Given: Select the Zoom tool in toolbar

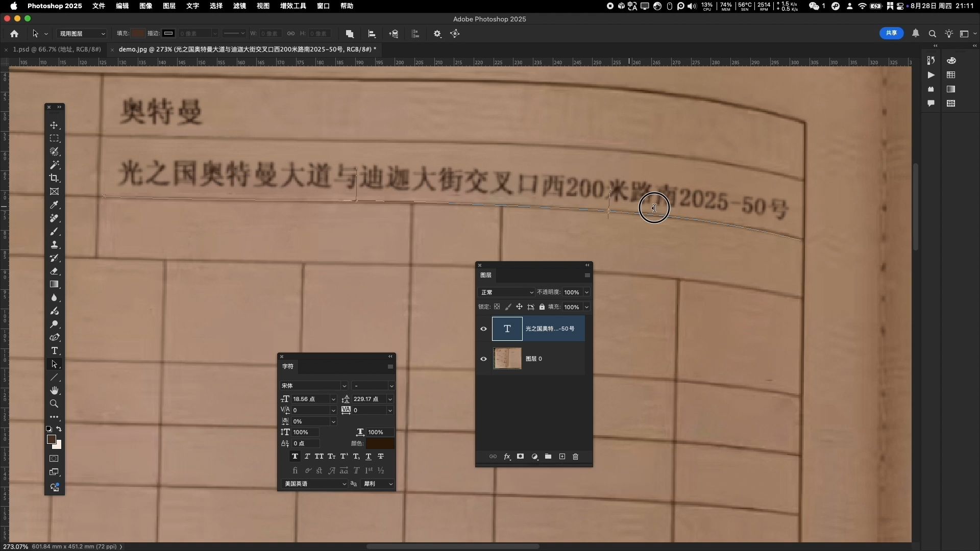Looking at the screenshot, I should tap(54, 404).
